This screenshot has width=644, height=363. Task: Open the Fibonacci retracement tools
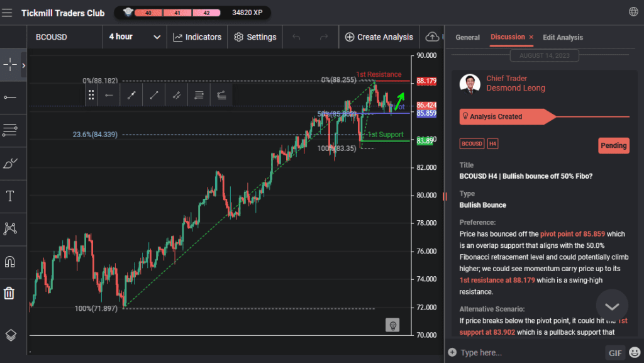coord(10,130)
